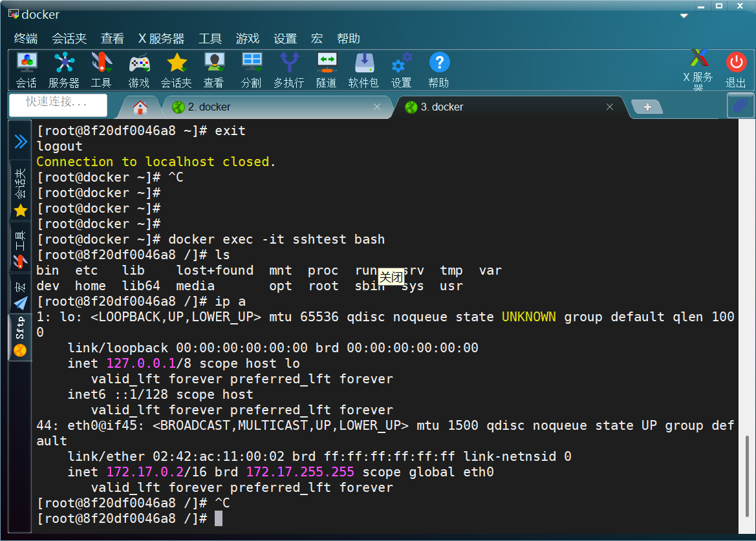756x541 pixels.
Task: Open the 查看 menu in menu bar
Action: [113, 39]
